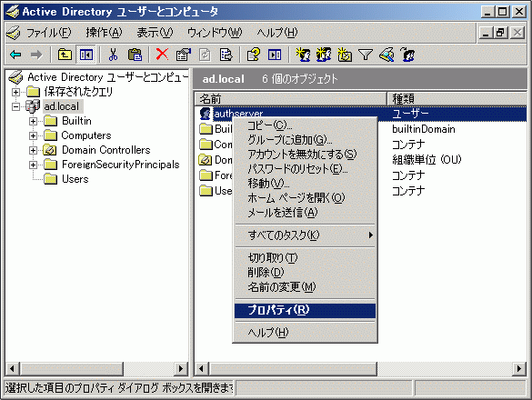Choose パスワードのリセット(E)... in context menu
Viewport: 532px width, 400px height.
(305, 168)
